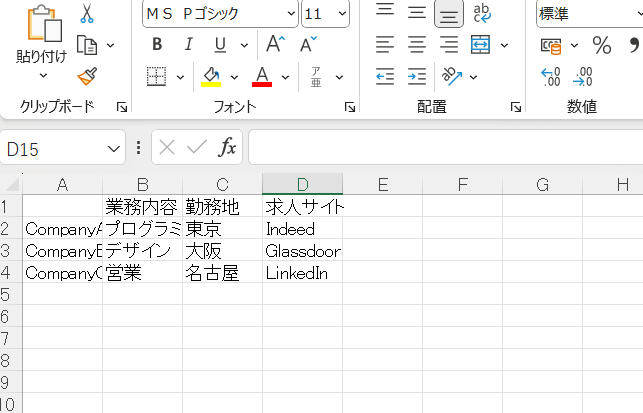The height and width of the screenshot is (413, 643).
Task: Select cell containing Glassdoor
Action: 303,250
